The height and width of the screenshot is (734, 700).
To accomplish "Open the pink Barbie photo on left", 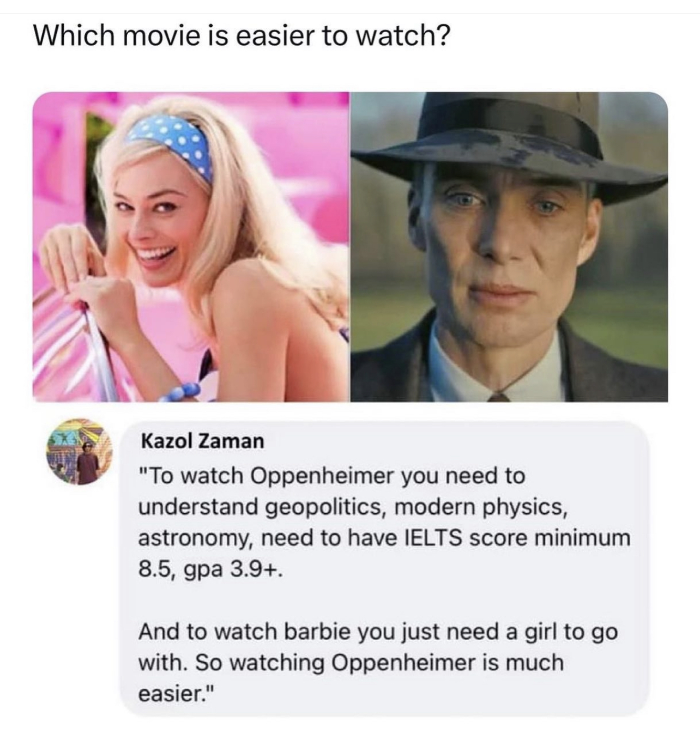I will pyautogui.click(x=191, y=247).
